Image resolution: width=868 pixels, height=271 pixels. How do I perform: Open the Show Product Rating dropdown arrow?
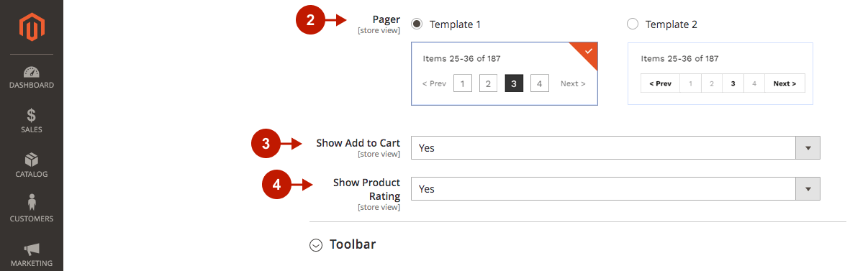point(808,189)
